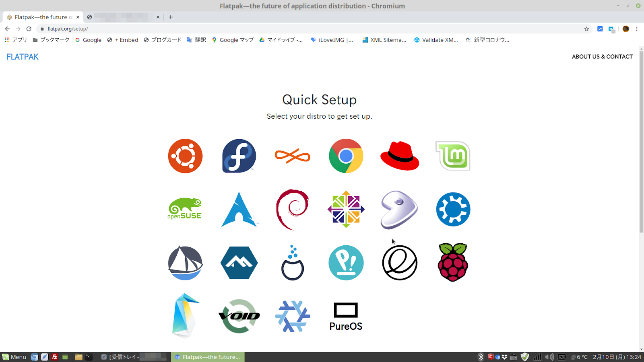Viewport: 644px width, 362px height.
Task: Open the 翻訳 bookmark
Action: tap(196, 40)
